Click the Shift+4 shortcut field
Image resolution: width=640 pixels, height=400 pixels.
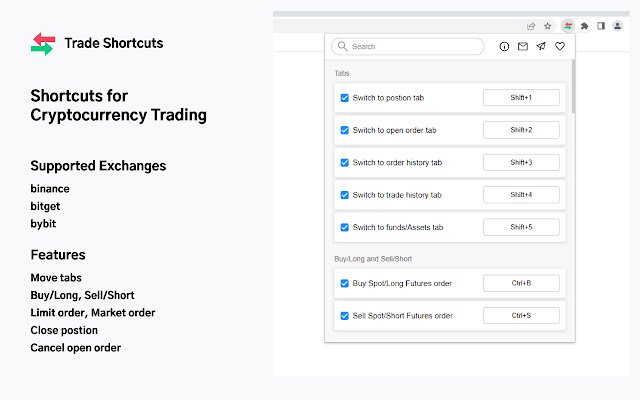click(521, 195)
